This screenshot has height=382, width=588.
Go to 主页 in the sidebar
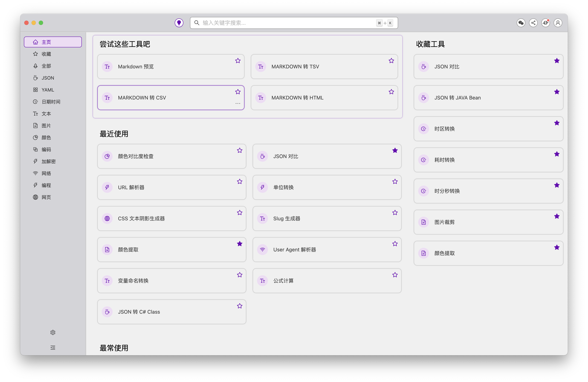tap(53, 42)
